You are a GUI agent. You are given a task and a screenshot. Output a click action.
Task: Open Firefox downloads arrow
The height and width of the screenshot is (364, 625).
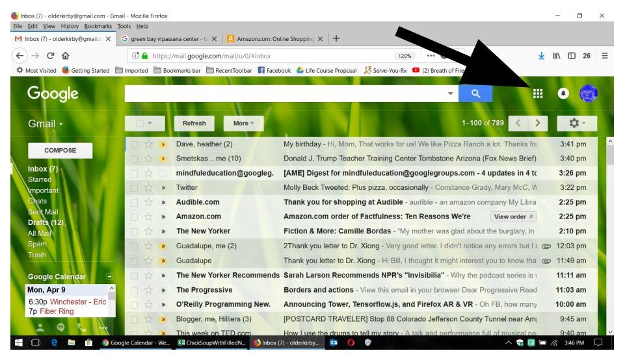[541, 56]
